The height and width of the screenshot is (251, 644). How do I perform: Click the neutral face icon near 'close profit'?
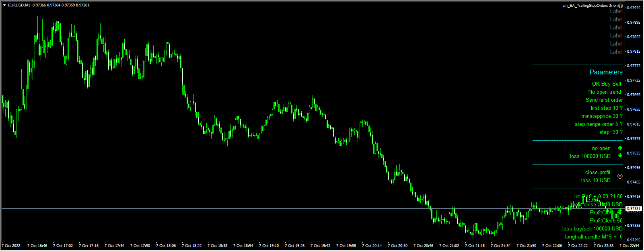(x=620, y=176)
